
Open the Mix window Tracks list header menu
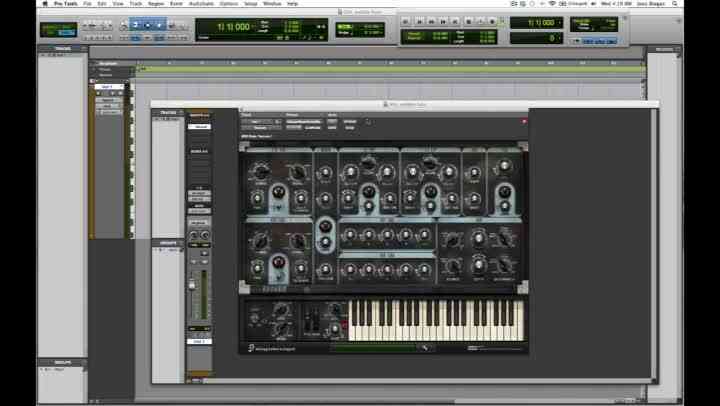168,112
